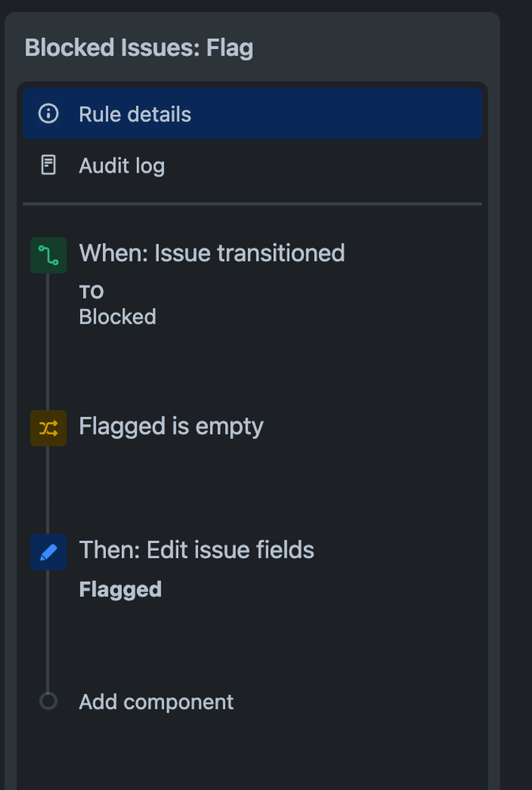Click the green Issue transitioned trigger icon
The width and height of the screenshot is (532, 790).
(x=48, y=255)
